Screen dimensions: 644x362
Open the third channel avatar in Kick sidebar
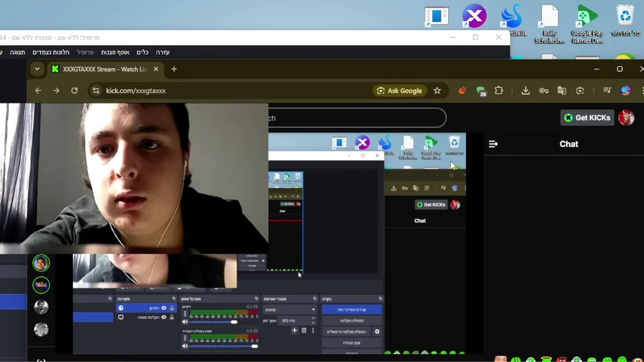tap(41, 307)
